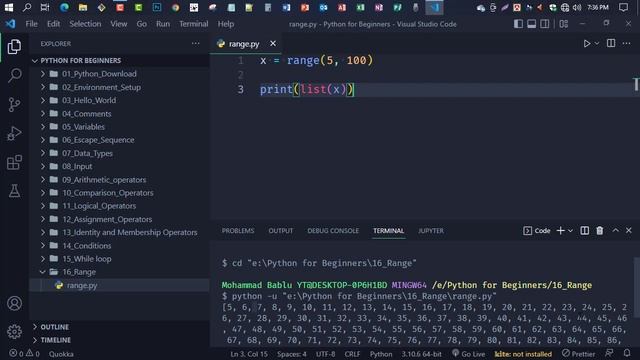This screenshot has height=360, width=640.
Task: Run the Python file with play button
Action: point(587,43)
